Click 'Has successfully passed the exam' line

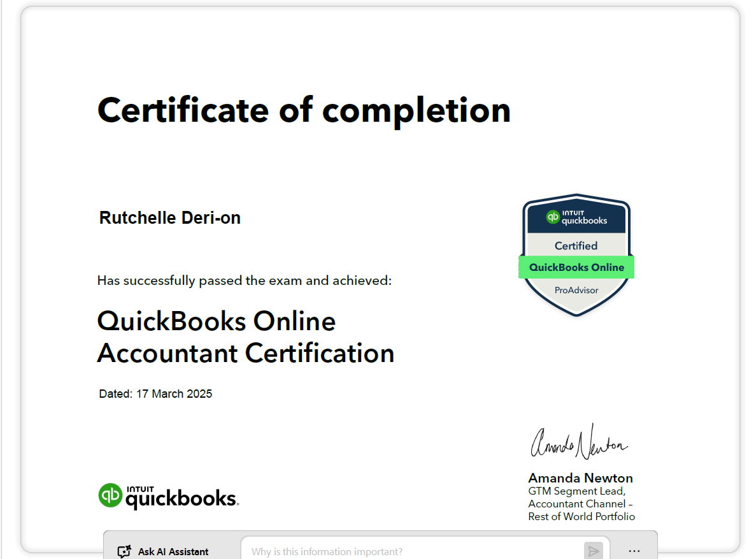pos(245,280)
